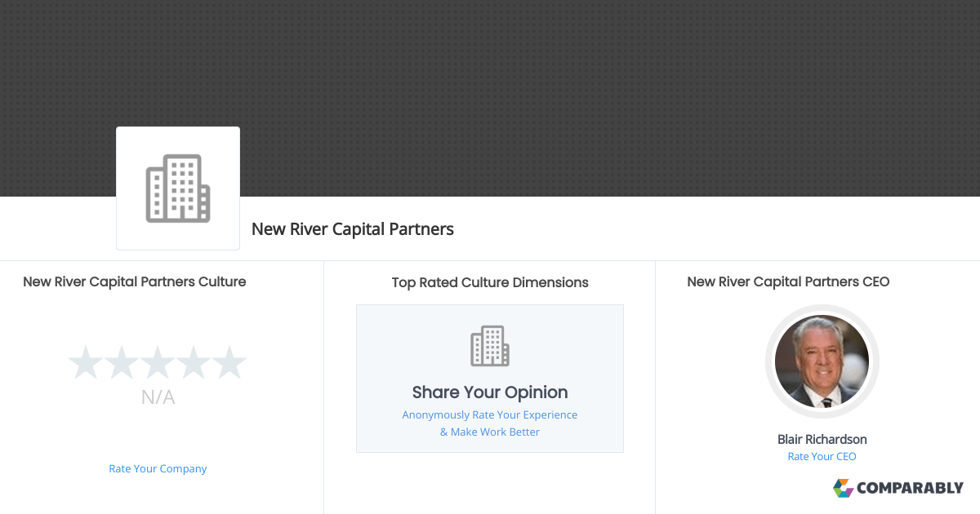This screenshot has height=514, width=980.
Task: Click the fourth star in the star rating
Action: click(194, 361)
